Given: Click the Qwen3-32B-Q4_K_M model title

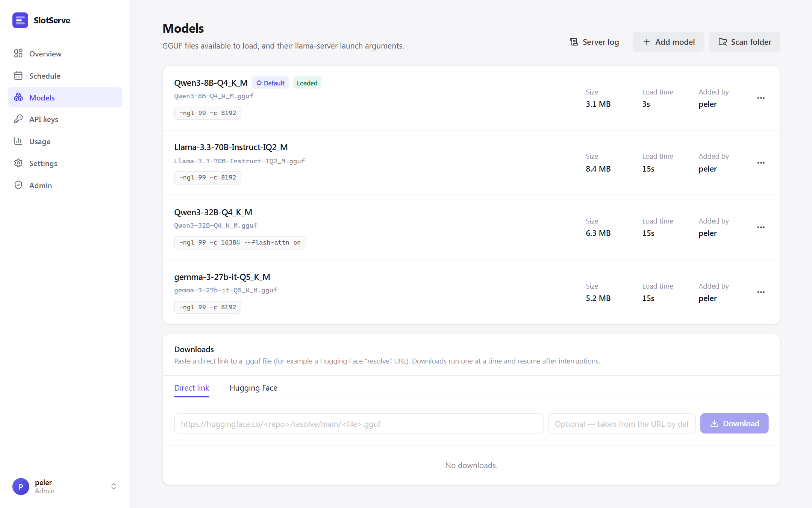Looking at the screenshot, I should (213, 212).
